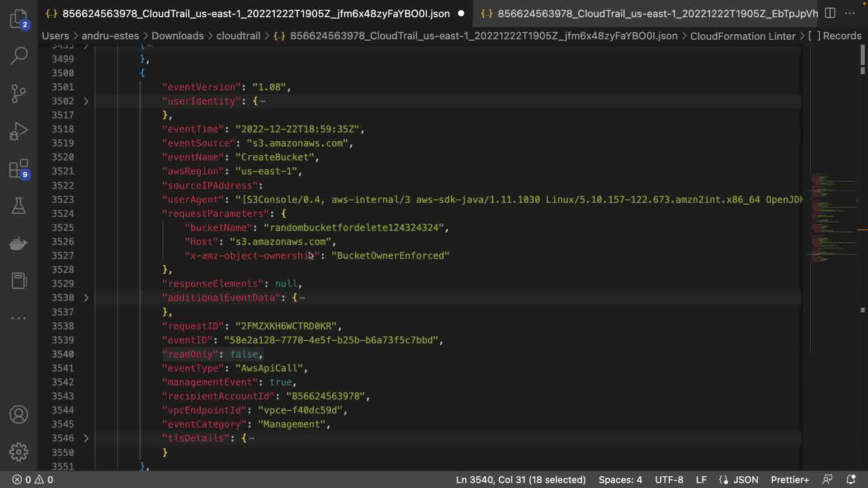Click Downloads in the breadcrumb path
This screenshot has height=488, width=868.
click(177, 36)
